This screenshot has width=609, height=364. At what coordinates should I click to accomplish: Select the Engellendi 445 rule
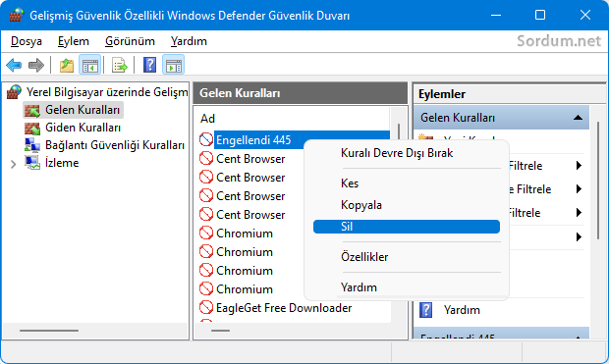pyautogui.click(x=253, y=140)
